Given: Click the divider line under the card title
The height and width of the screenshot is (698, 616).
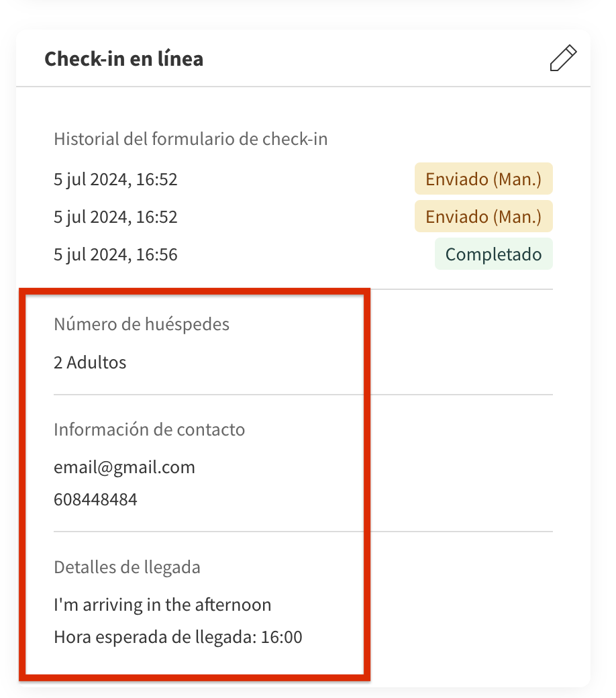Looking at the screenshot, I should pyautogui.click(x=303, y=87).
